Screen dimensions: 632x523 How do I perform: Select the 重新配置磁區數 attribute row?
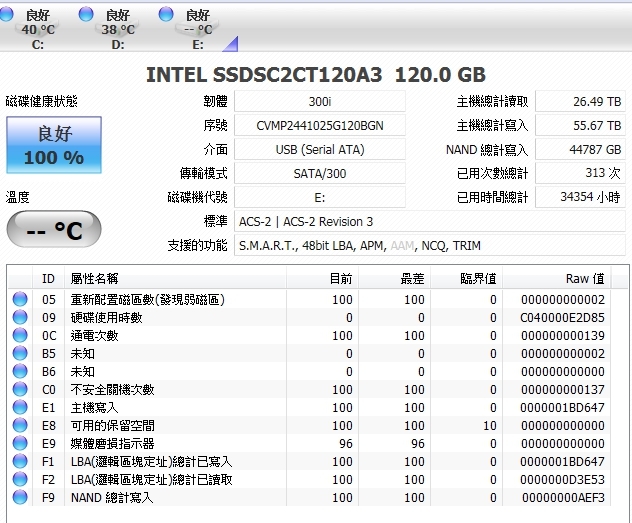click(x=309, y=299)
